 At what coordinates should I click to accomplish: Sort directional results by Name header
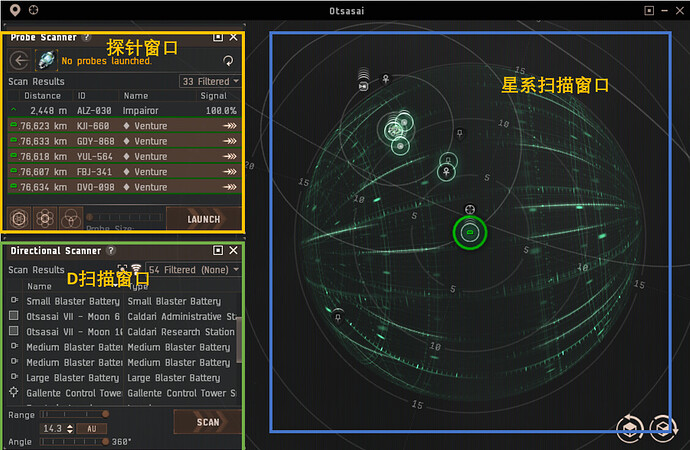pos(39,286)
